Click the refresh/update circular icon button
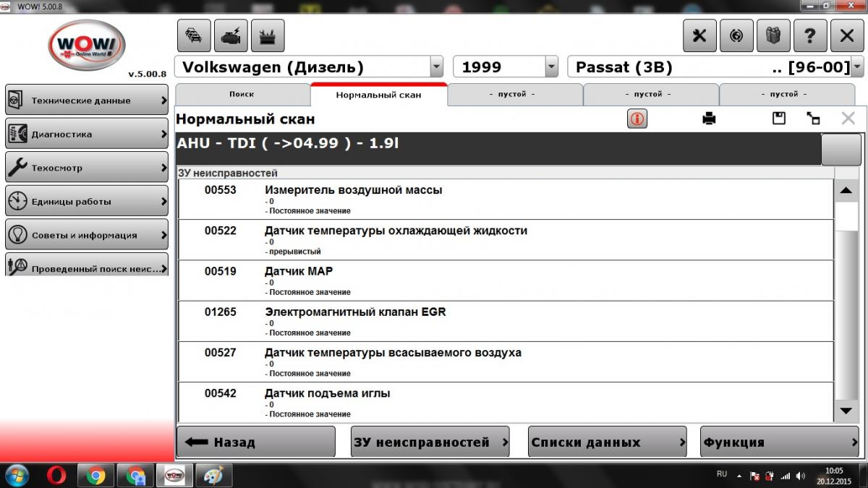868x488 pixels. 736,35
